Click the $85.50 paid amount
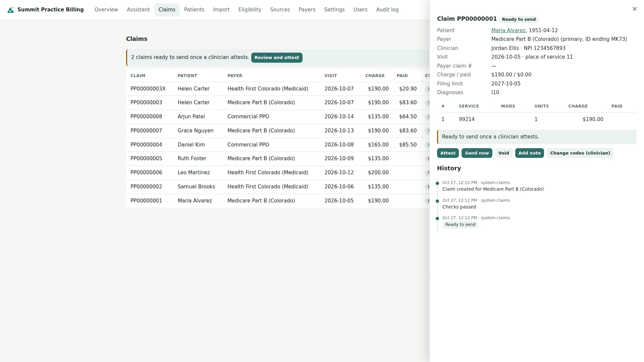Viewport: 644px width, 362px height. (x=408, y=145)
